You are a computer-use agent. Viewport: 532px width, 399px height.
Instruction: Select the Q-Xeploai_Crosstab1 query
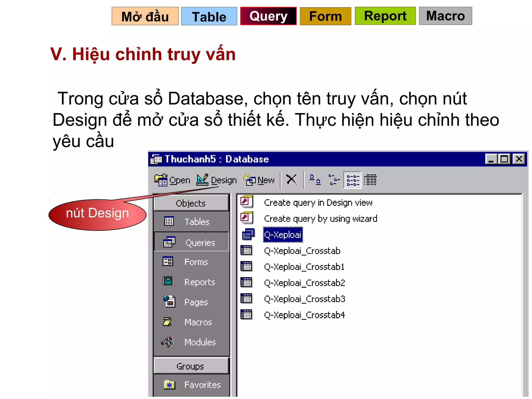click(x=304, y=267)
